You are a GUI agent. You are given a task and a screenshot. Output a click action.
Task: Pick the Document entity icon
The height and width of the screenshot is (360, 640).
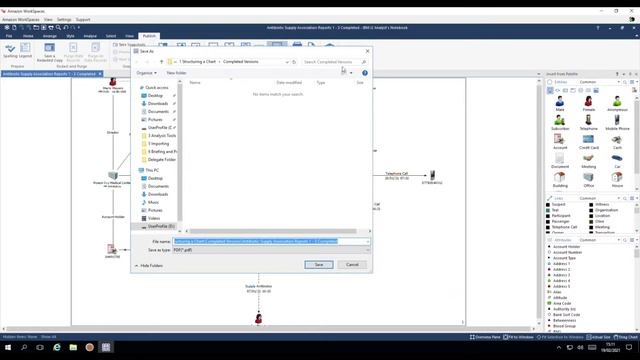click(x=560, y=160)
